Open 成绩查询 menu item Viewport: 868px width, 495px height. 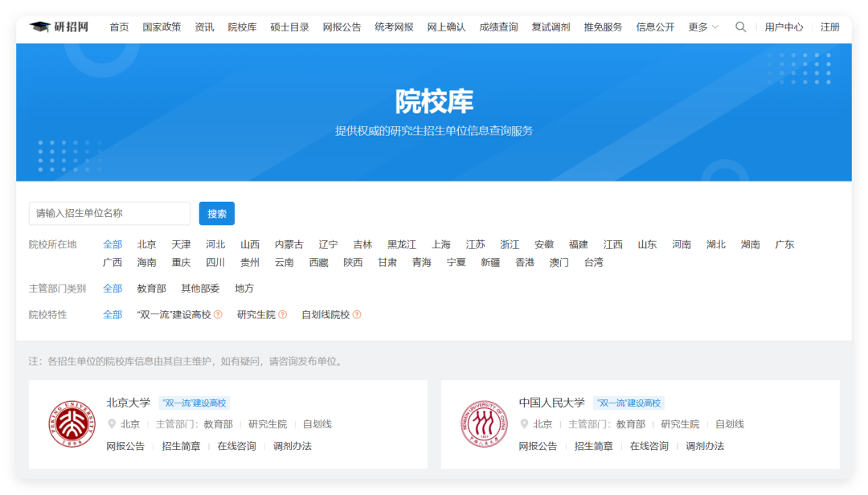point(498,27)
